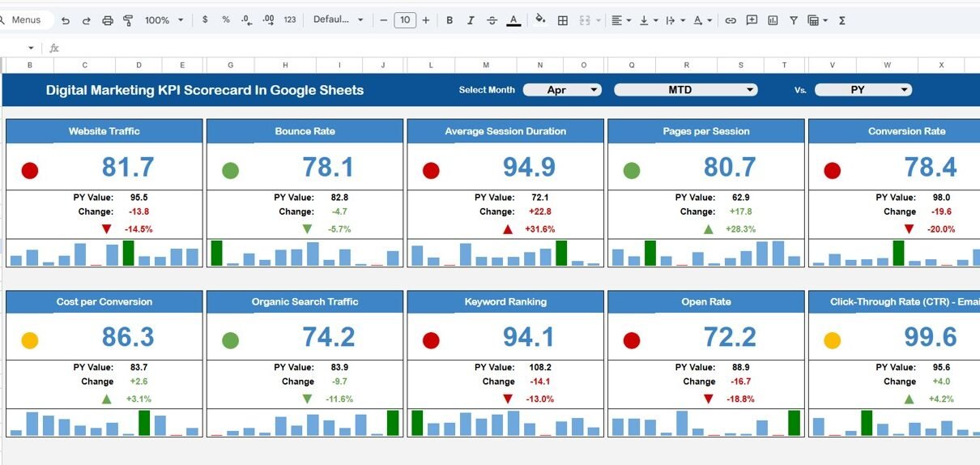Viewport: 980px width, 465px height.
Task: Click the font size input field
Action: (x=405, y=20)
